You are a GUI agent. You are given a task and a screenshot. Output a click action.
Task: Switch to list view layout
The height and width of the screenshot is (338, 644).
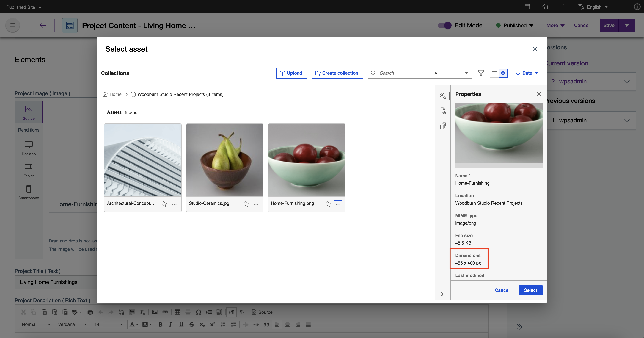point(494,73)
